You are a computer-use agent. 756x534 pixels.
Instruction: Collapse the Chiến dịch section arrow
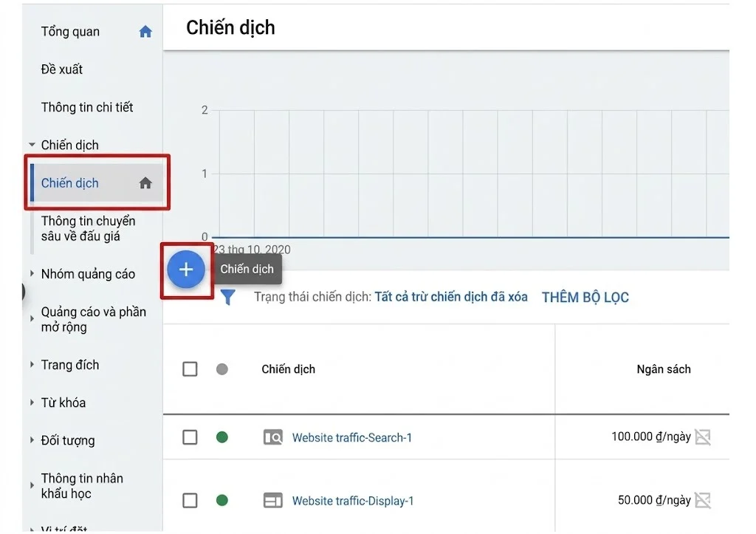(x=32, y=145)
